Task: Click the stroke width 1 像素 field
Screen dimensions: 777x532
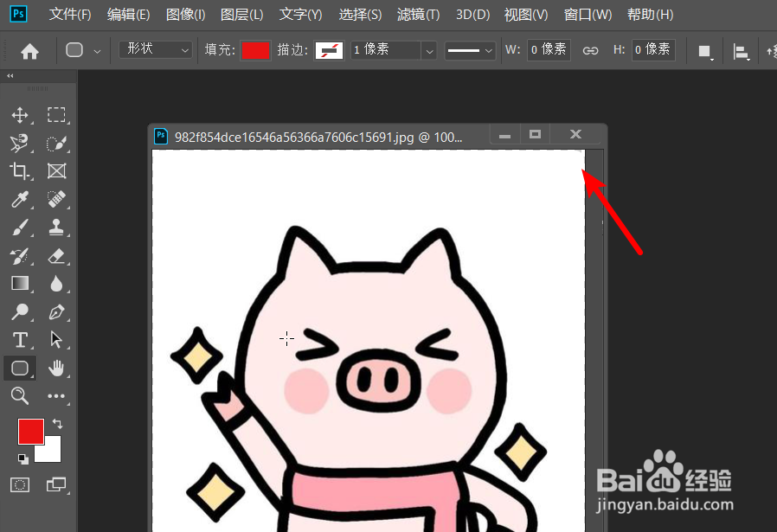Action: click(387, 50)
